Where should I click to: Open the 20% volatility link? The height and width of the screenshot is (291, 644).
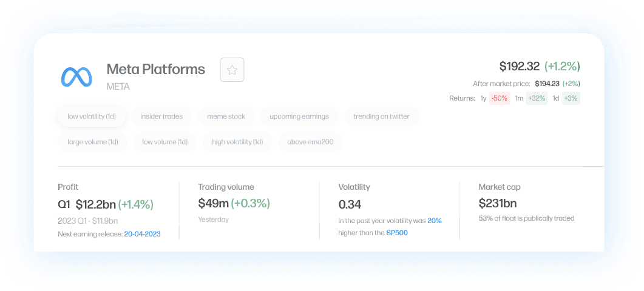[x=435, y=221]
